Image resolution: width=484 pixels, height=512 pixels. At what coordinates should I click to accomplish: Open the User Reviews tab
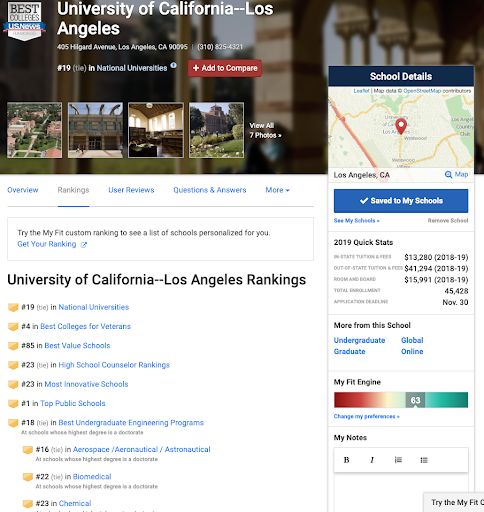click(x=131, y=190)
